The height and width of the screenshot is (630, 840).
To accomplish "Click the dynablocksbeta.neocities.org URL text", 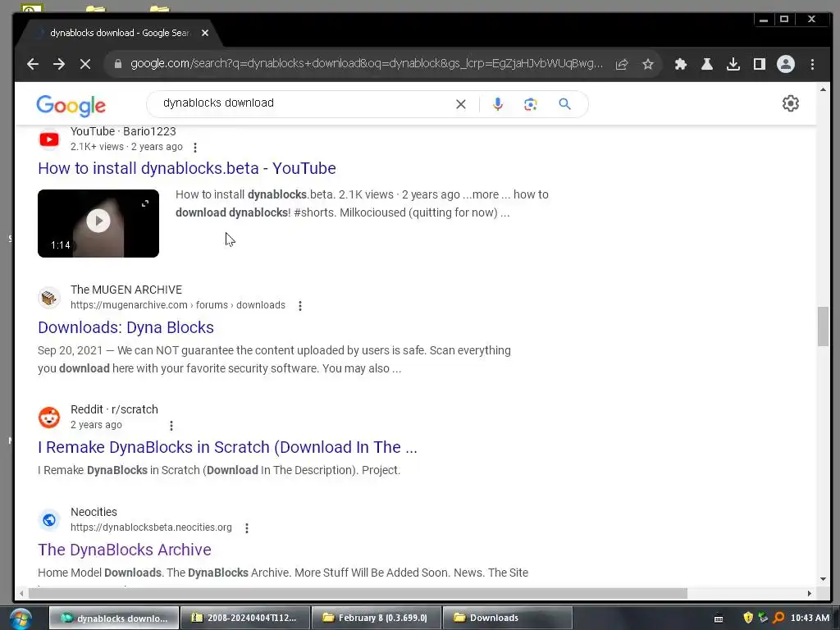I will (x=151, y=527).
